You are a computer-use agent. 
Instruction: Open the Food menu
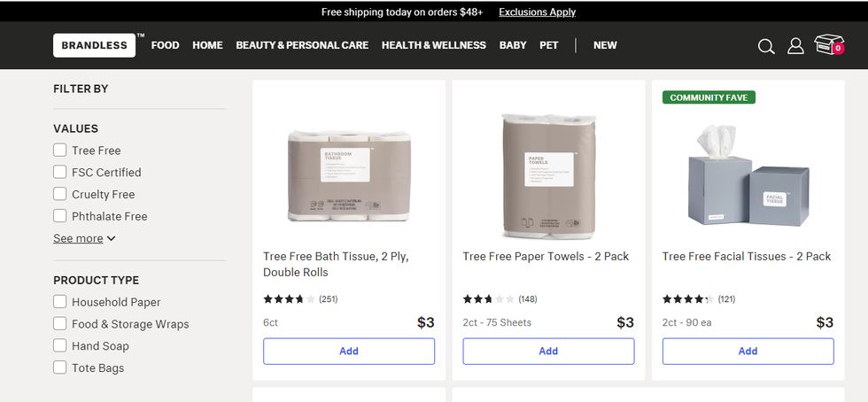point(165,45)
